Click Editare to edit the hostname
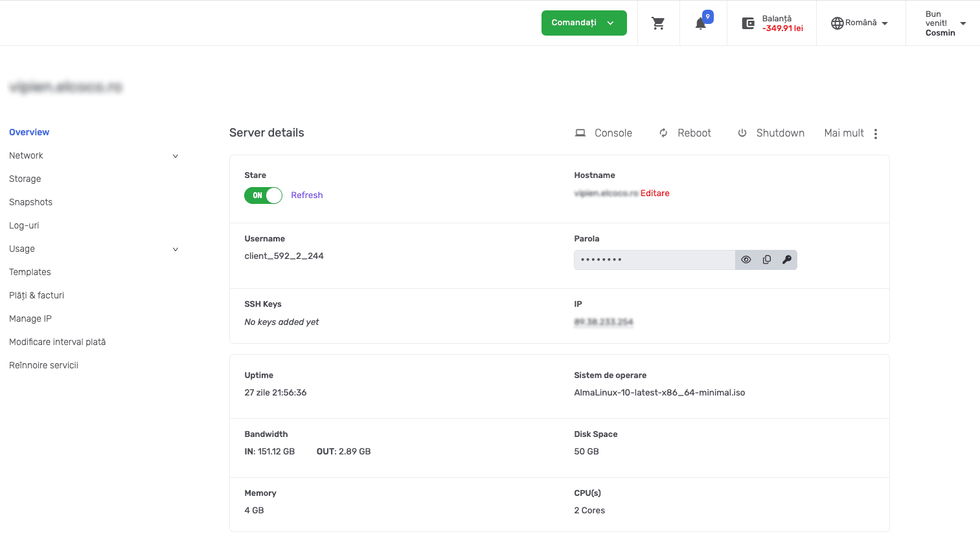This screenshot has width=980, height=536. tap(655, 193)
